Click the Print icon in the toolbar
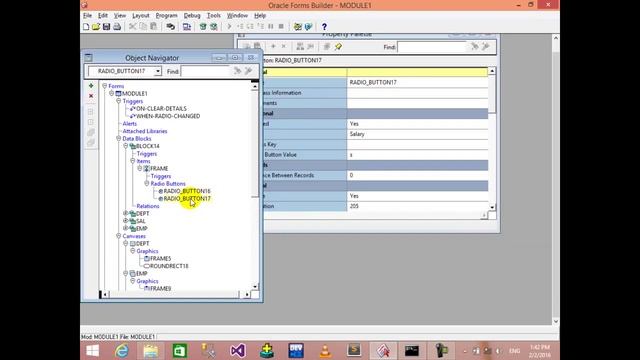Screen dimensions: 640x360 click(x=117, y=27)
